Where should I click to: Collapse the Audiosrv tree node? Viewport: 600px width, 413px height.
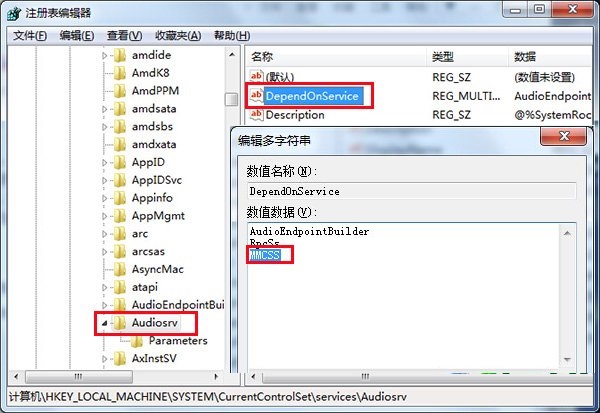pos(104,323)
